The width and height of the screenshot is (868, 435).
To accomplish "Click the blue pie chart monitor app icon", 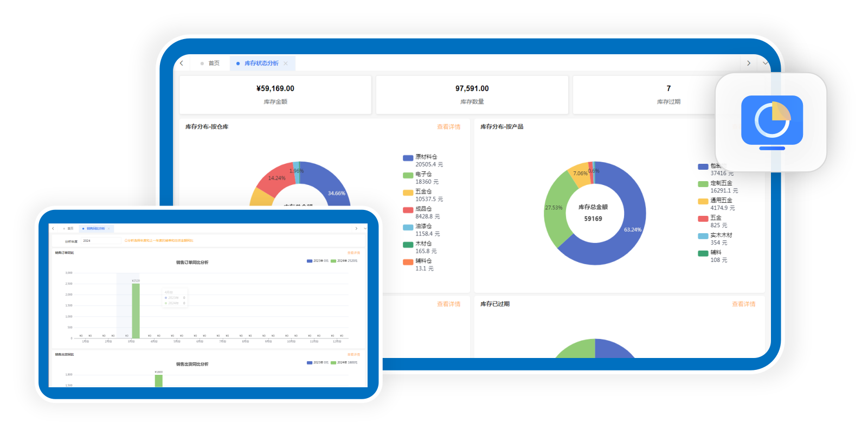I will [x=771, y=122].
